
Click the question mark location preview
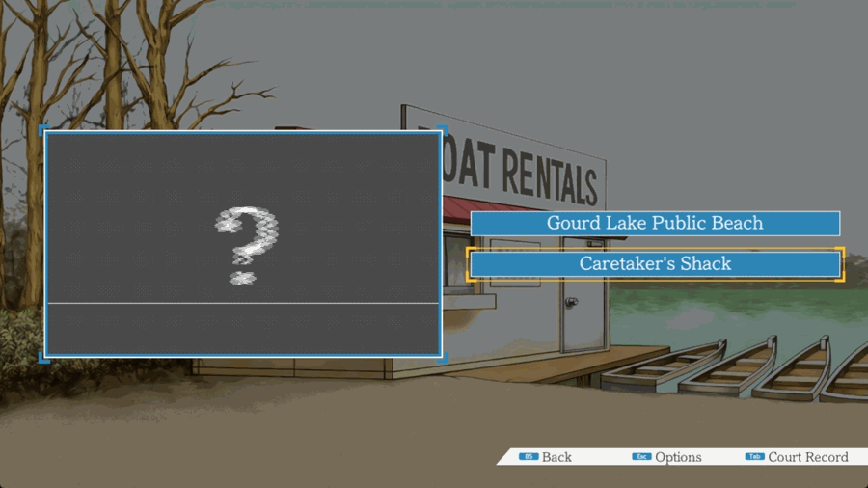[x=246, y=246]
